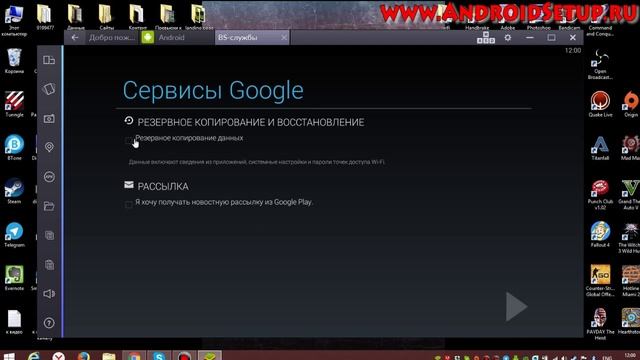
Task: Open the BTone desktop shortcut
Action: point(14,148)
